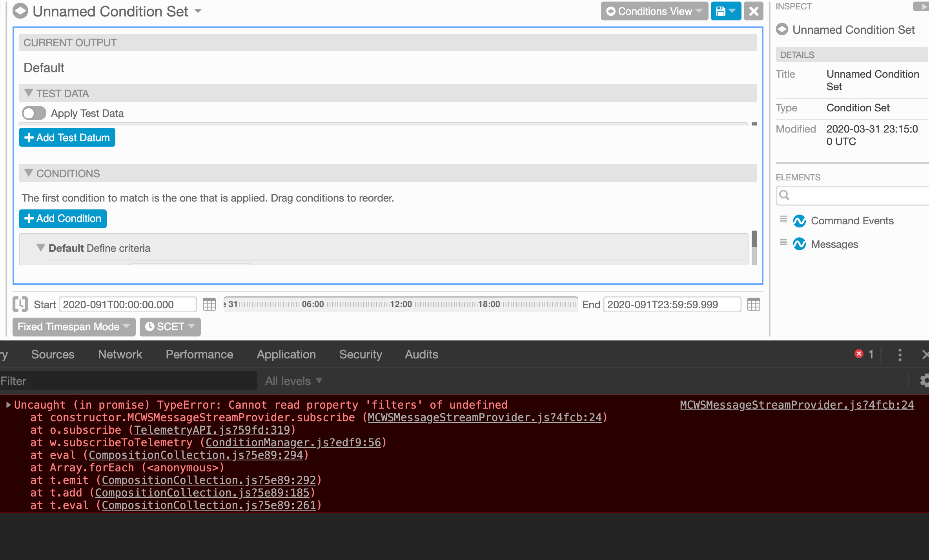Switch to the Security tab in DevTools
Screen dimensions: 929x560
(360, 354)
